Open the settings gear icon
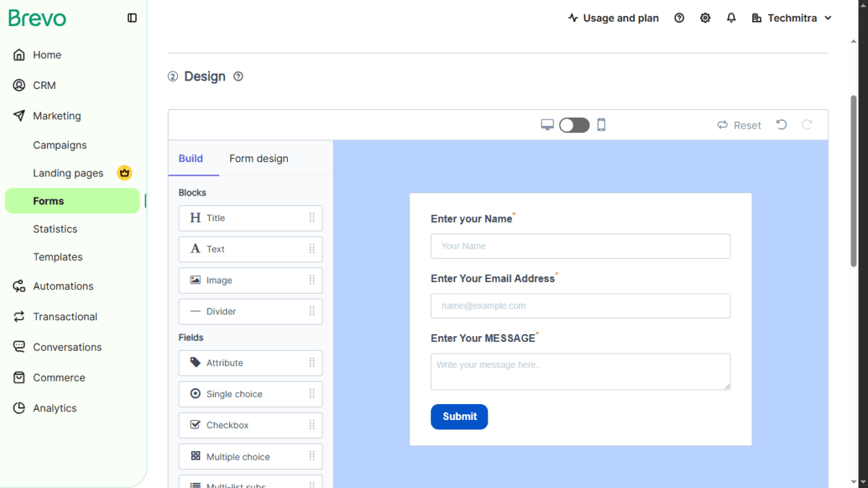This screenshot has width=868, height=488. coord(705,18)
